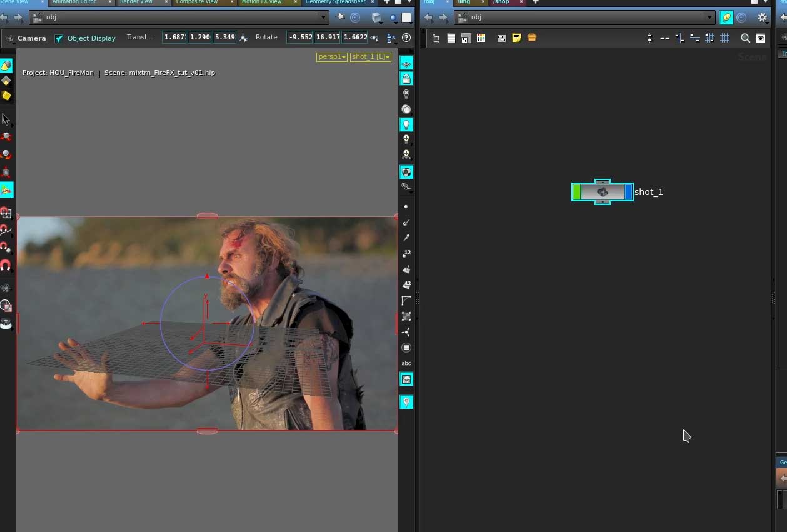Open the shot_1 [L] camera dropdown
The width and height of the screenshot is (787, 532).
tap(370, 57)
